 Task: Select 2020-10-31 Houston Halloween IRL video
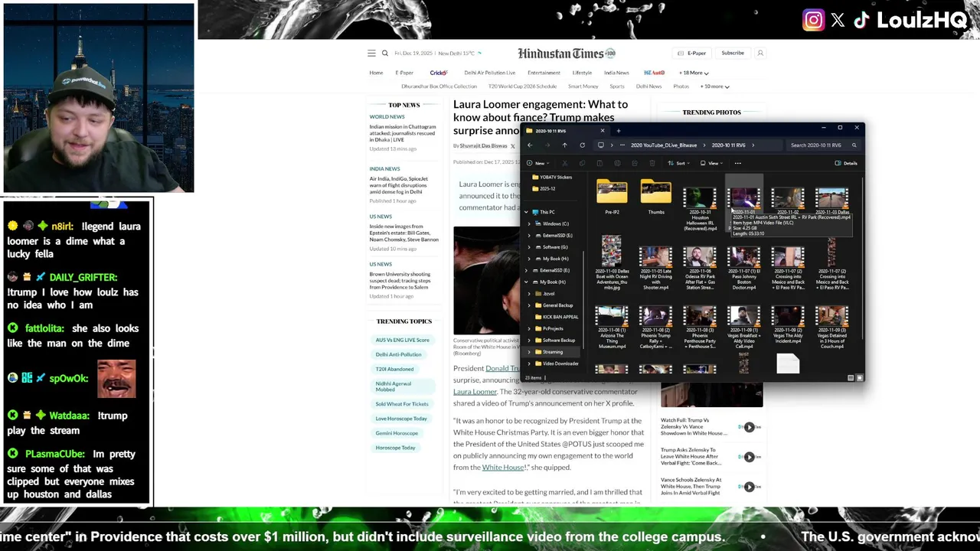pyautogui.click(x=700, y=209)
